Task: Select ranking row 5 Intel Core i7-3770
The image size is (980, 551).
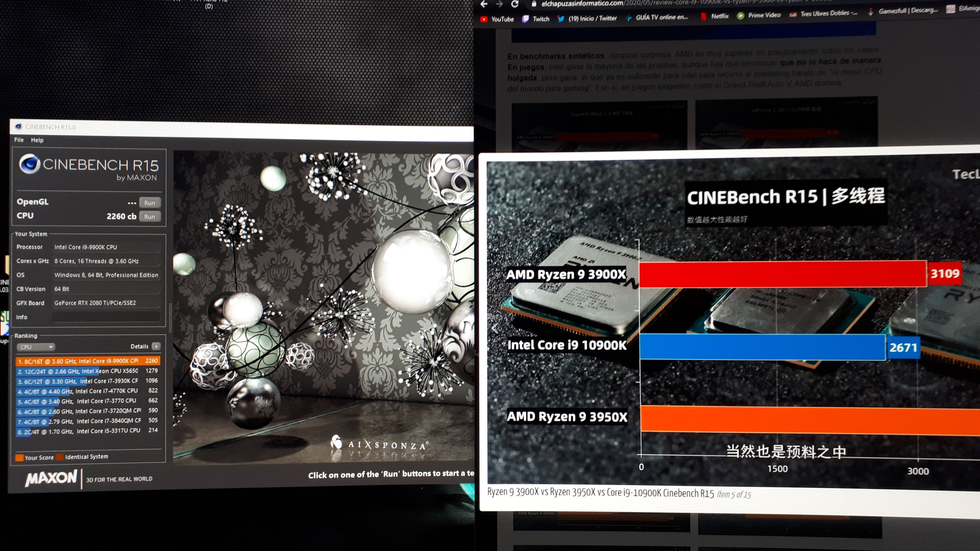Action: point(87,401)
